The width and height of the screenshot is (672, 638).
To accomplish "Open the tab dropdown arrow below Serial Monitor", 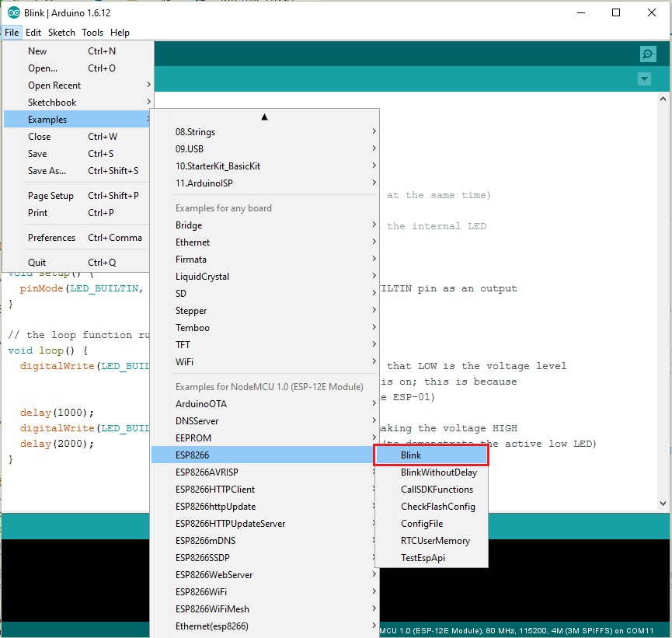I will point(644,79).
